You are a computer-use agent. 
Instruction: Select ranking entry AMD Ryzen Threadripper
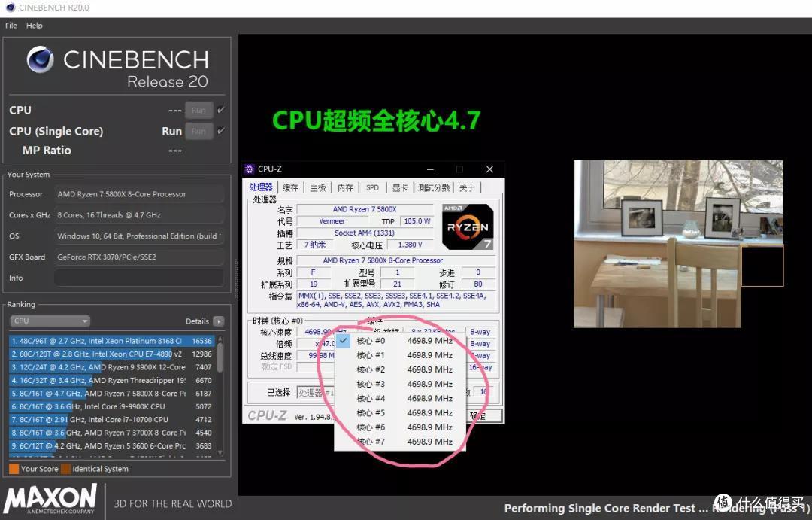112,380
